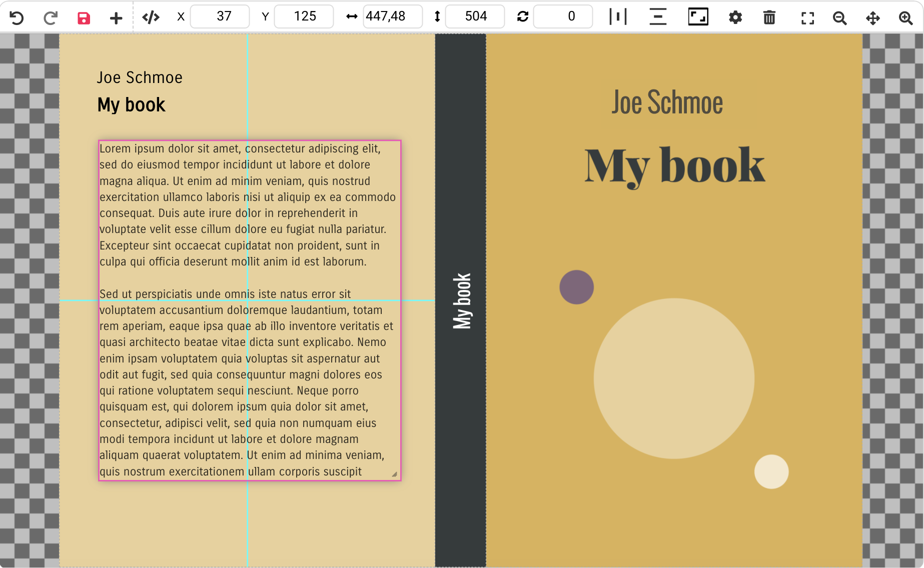Click the rotation reset icon
The image size is (924, 568).
pyautogui.click(x=522, y=16)
